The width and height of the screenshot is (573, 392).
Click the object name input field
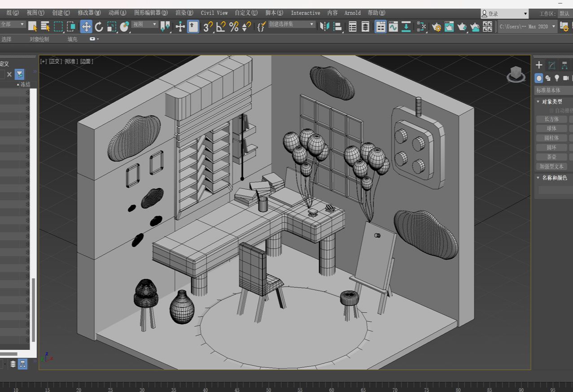(x=556, y=190)
